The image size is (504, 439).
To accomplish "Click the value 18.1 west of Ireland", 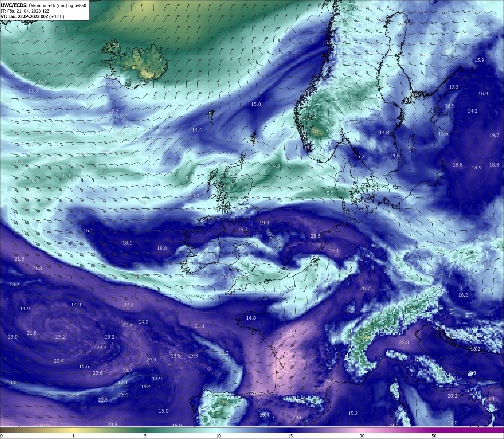I will (x=127, y=243).
